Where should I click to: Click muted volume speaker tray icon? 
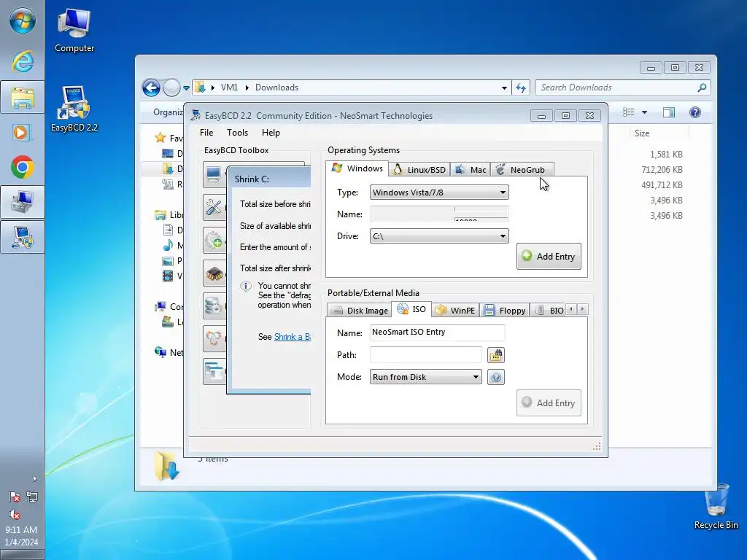click(x=15, y=515)
